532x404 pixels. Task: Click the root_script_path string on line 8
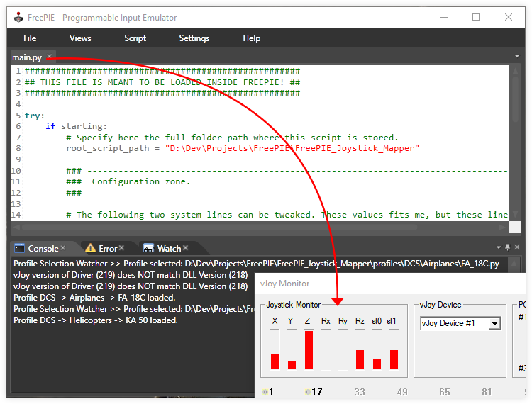click(292, 148)
